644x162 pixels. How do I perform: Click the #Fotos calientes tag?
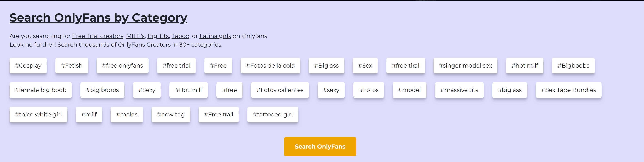[x=280, y=90]
